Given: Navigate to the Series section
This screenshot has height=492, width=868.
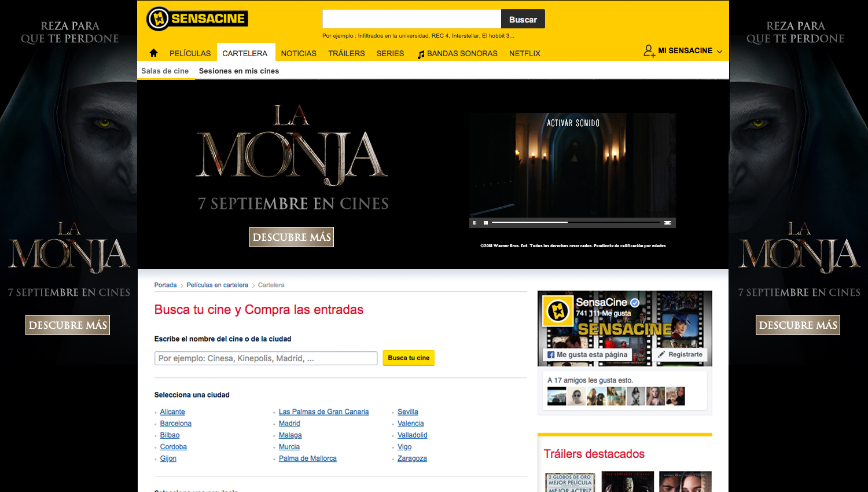Looking at the screenshot, I should [391, 53].
